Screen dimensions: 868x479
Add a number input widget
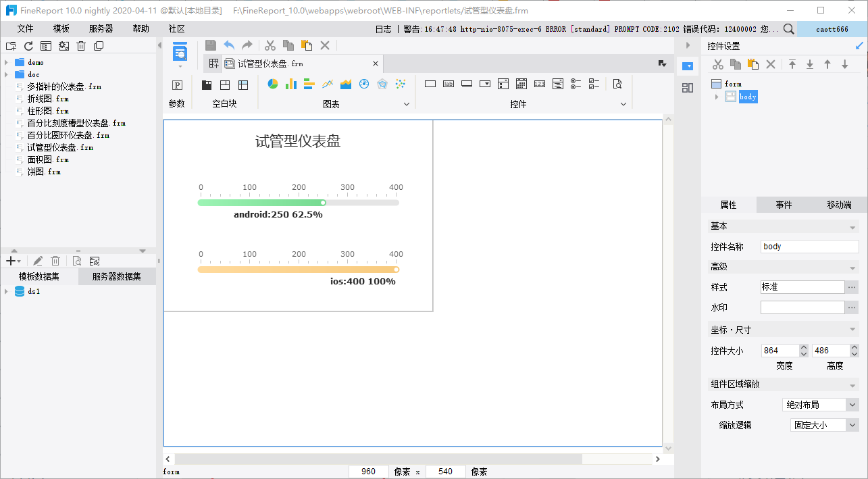(540, 84)
